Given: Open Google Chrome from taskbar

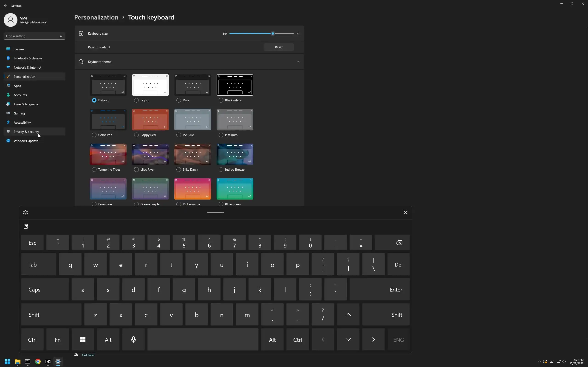Looking at the screenshot, I should 38,361.
